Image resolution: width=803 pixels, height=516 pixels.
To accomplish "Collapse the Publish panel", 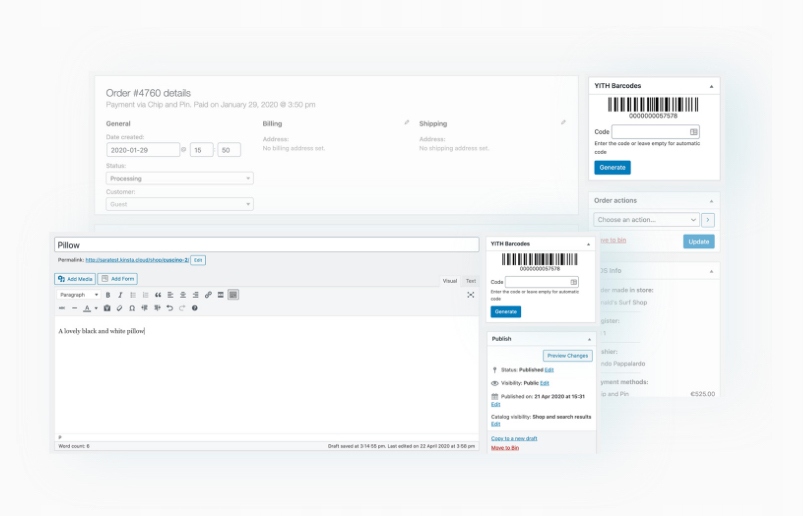I will tap(588, 339).
